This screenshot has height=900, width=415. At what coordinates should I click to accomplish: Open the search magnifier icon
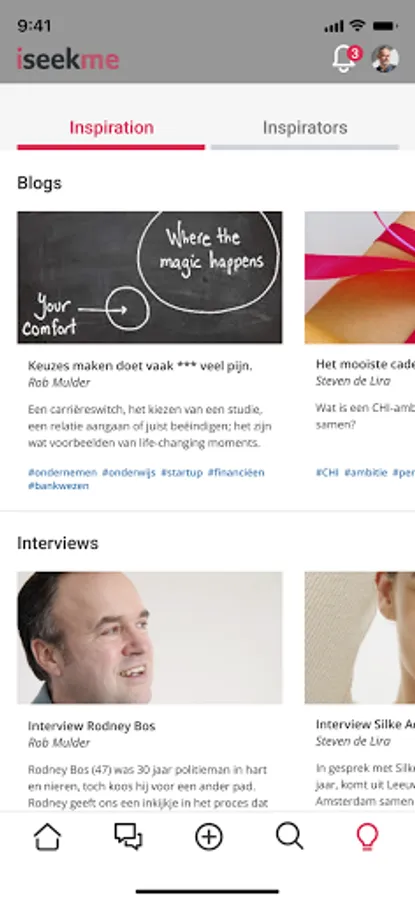coord(289,836)
